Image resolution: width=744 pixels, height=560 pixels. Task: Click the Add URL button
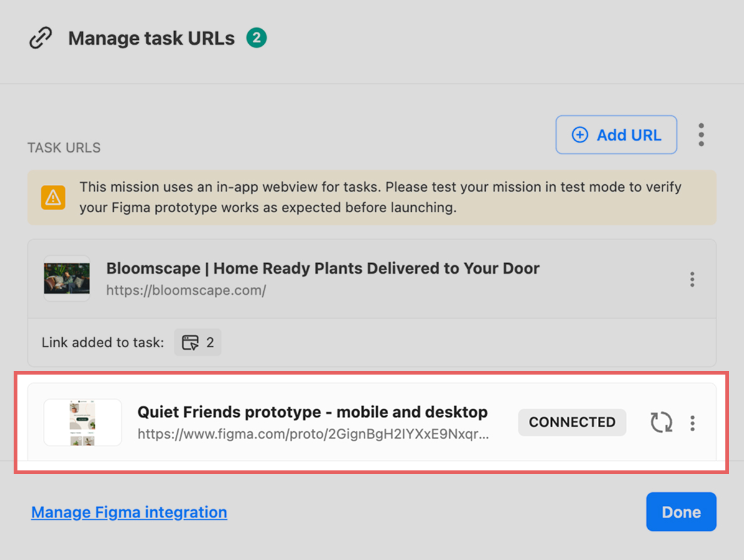point(616,135)
